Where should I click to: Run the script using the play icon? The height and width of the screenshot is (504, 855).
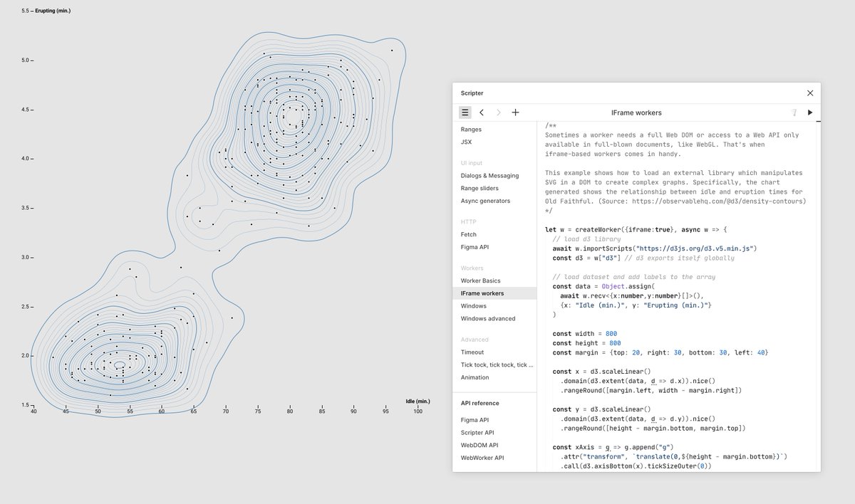(810, 112)
